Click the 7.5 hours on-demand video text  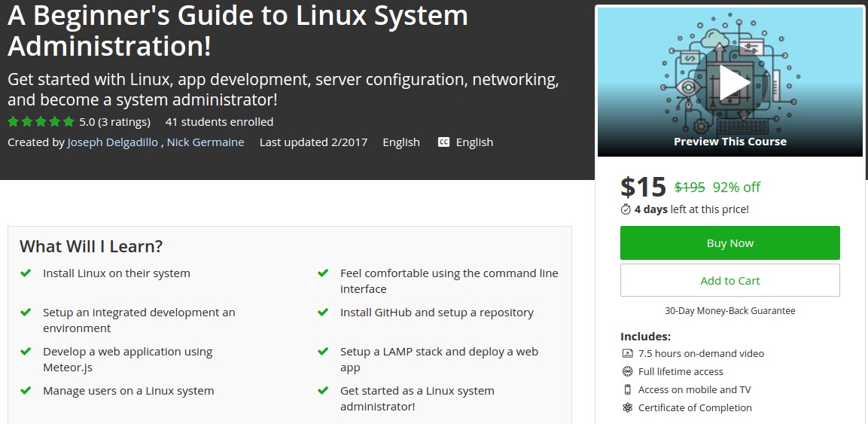701,353
